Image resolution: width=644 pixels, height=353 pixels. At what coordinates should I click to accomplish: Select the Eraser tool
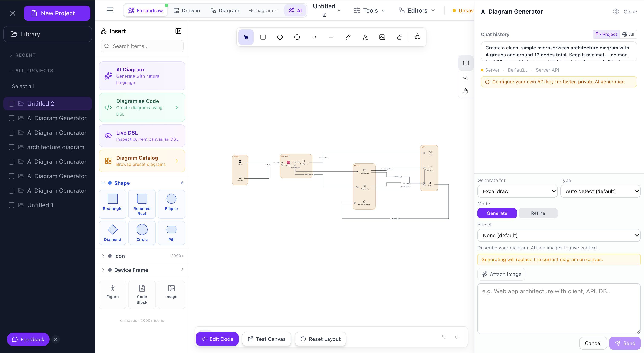(399, 37)
